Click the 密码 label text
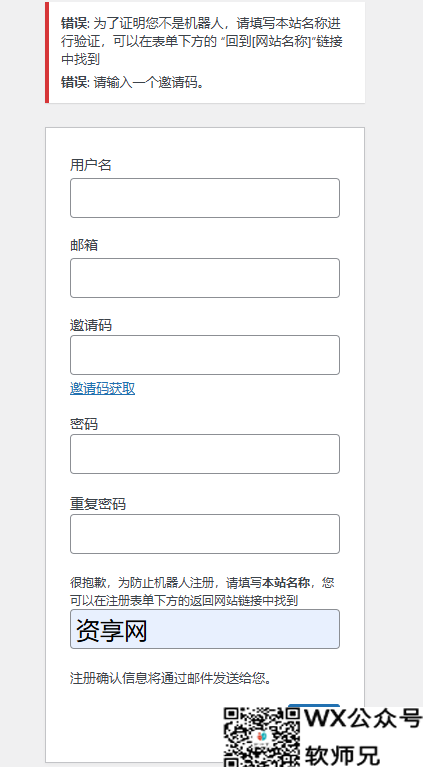Image resolution: width=423 pixels, height=767 pixels. tap(84, 424)
